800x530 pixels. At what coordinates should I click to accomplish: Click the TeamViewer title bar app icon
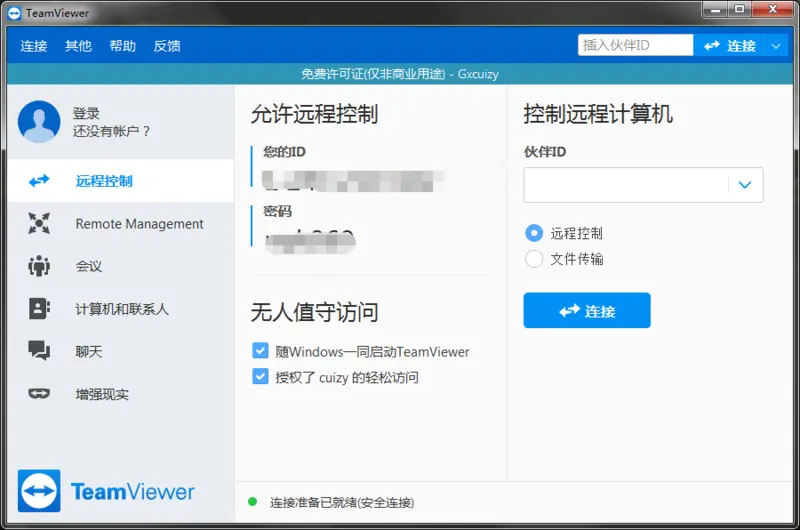pos(14,13)
